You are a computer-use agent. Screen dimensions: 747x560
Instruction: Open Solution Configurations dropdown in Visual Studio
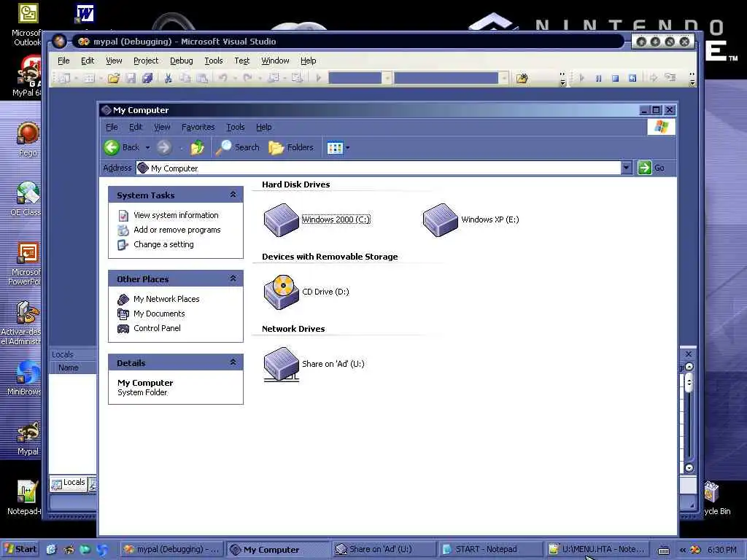click(x=387, y=77)
